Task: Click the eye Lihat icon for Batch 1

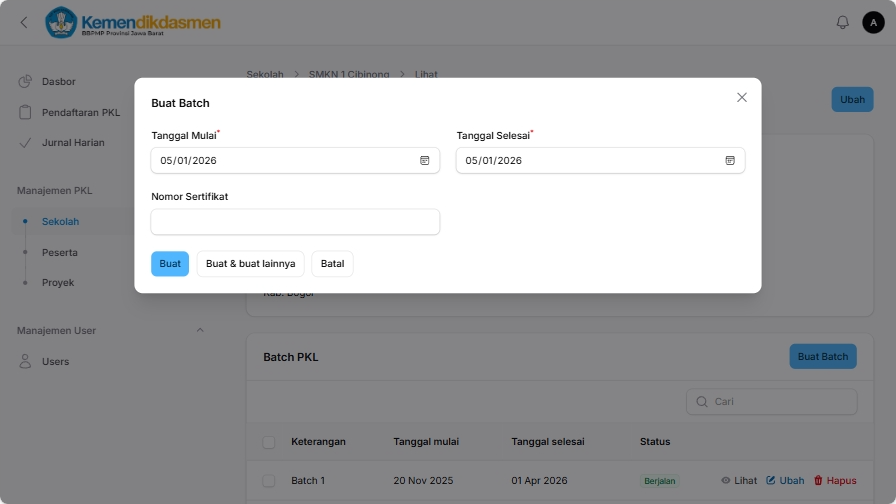Action: (x=726, y=481)
